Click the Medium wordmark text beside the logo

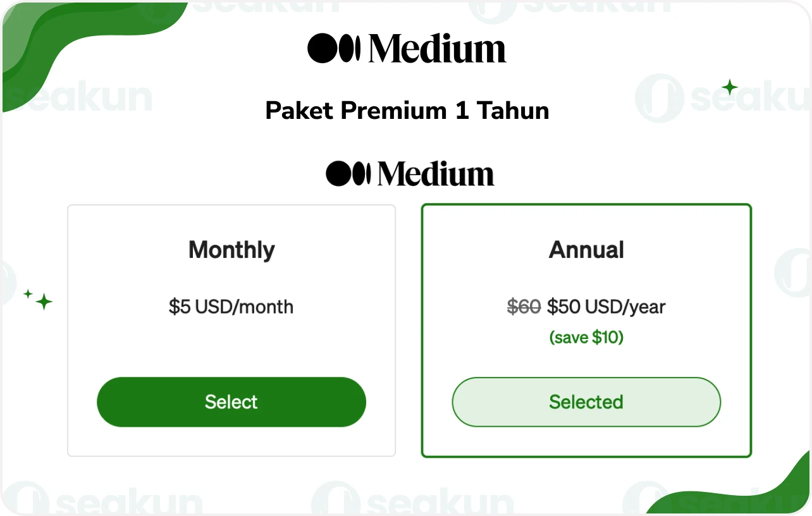pos(436,47)
